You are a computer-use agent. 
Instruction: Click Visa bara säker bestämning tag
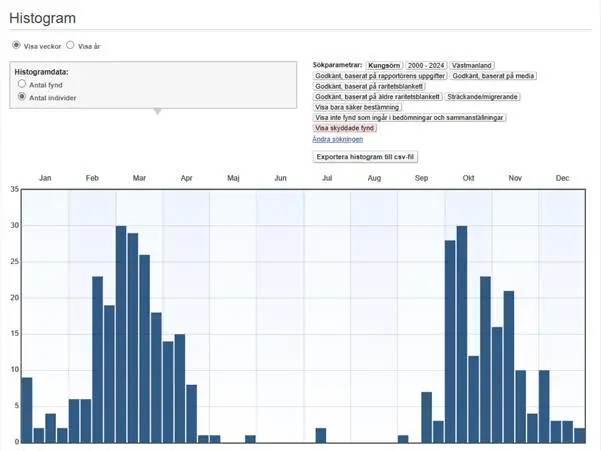[x=357, y=107]
